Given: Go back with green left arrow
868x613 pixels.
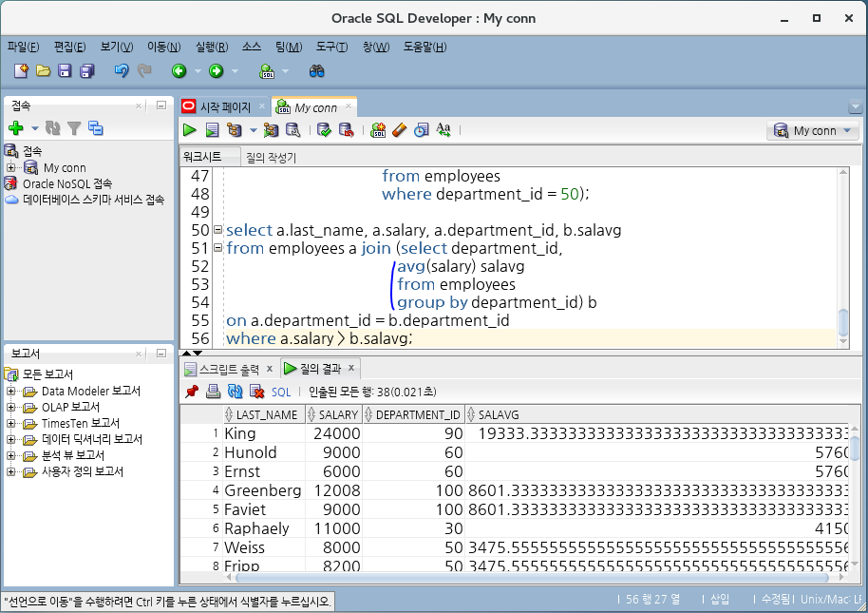Looking at the screenshot, I should pyautogui.click(x=179, y=71).
